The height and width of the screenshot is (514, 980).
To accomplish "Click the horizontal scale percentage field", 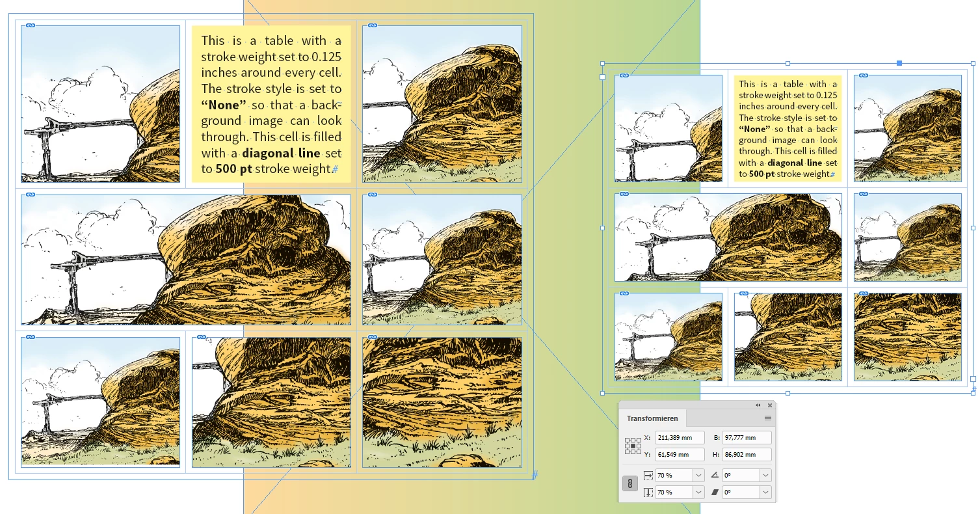I will tap(674, 476).
